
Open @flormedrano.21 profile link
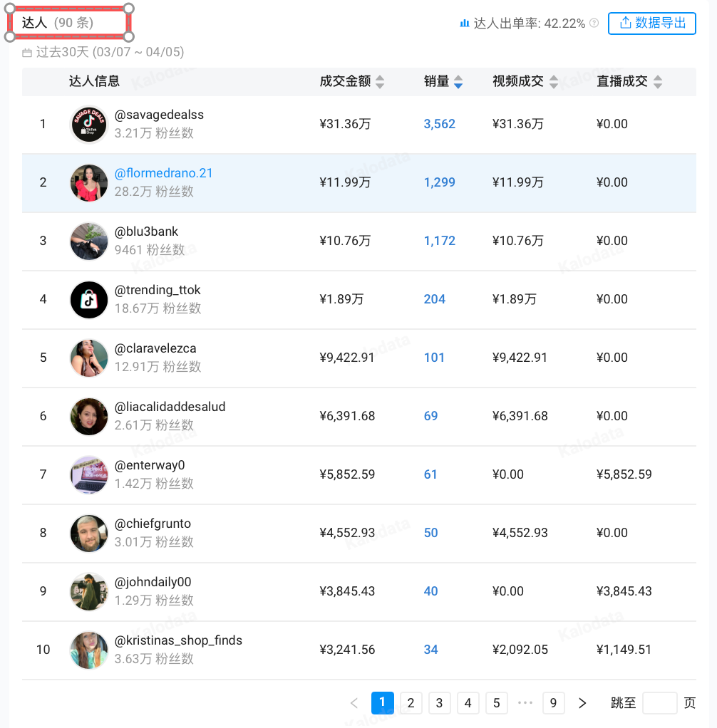tap(163, 172)
